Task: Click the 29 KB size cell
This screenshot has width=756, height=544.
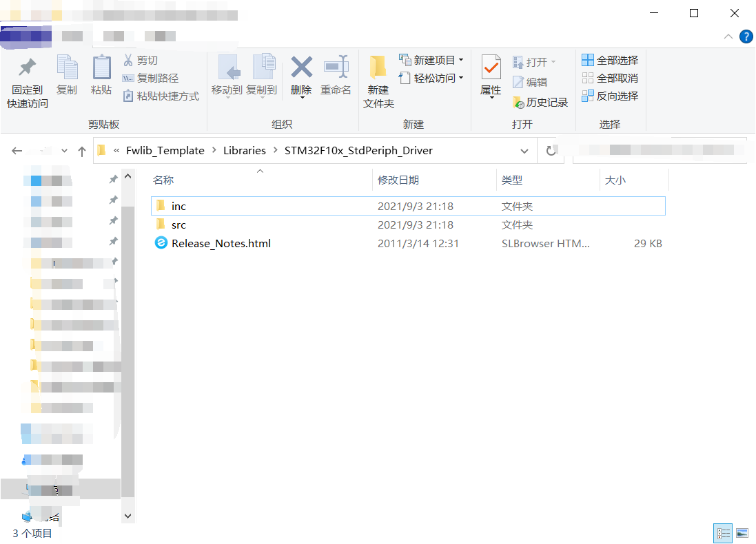Action: (x=648, y=243)
